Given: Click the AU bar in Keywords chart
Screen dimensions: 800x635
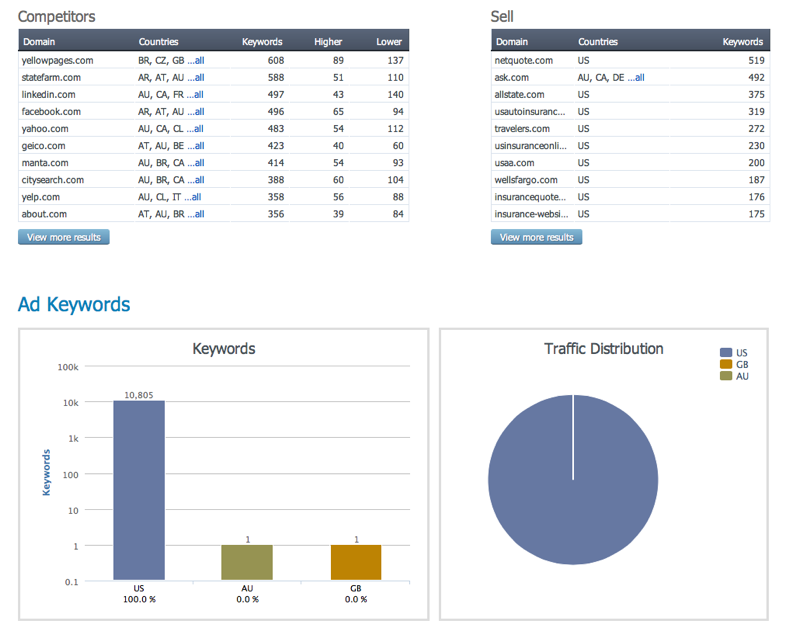Looking at the screenshot, I should [x=247, y=563].
